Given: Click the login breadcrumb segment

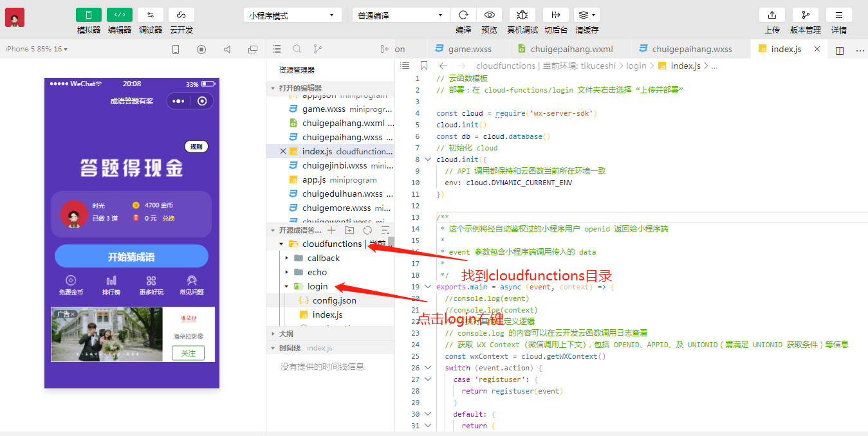Looking at the screenshot, I should pyautogui.click(x=636, y=66).
